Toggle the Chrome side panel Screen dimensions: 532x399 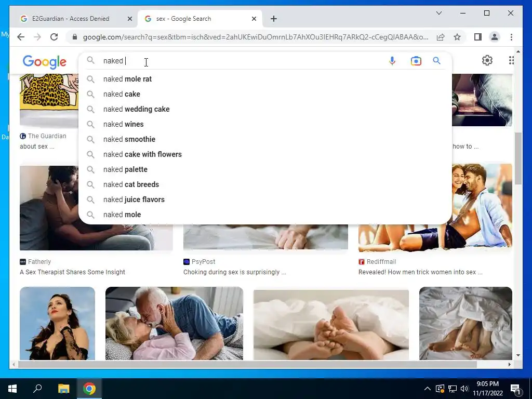[478, 37]
